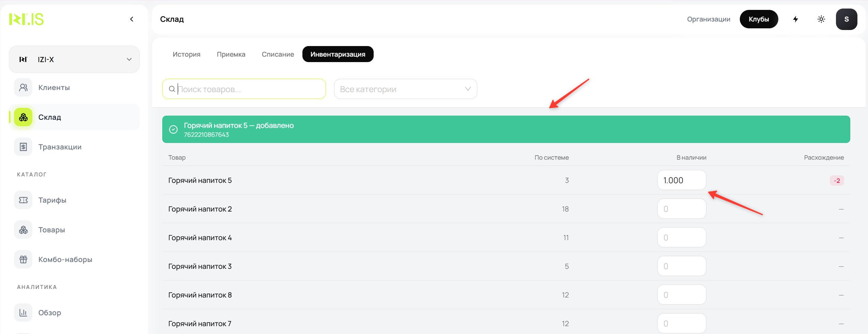Click system count 3 for Горячий напиток 5
This screenshot has height=334, width=868.
[567, 180]
